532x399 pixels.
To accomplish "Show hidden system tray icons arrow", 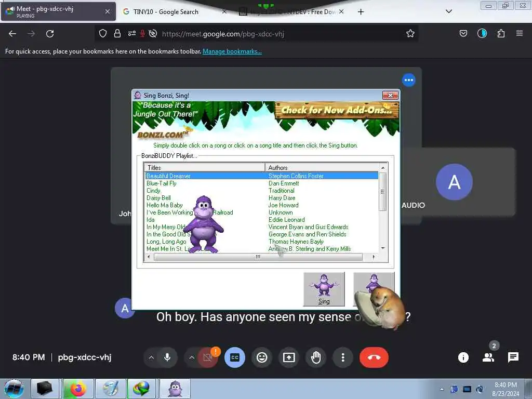I will [442, 389].
